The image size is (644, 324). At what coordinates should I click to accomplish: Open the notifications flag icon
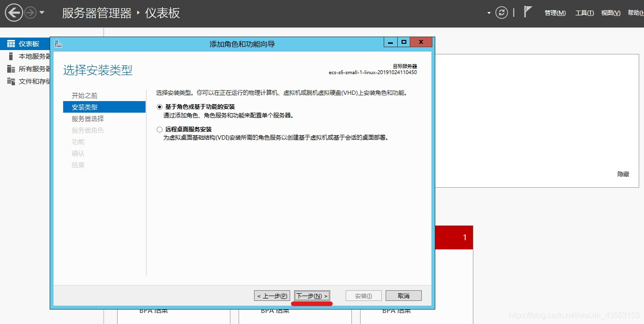point(528,12)
